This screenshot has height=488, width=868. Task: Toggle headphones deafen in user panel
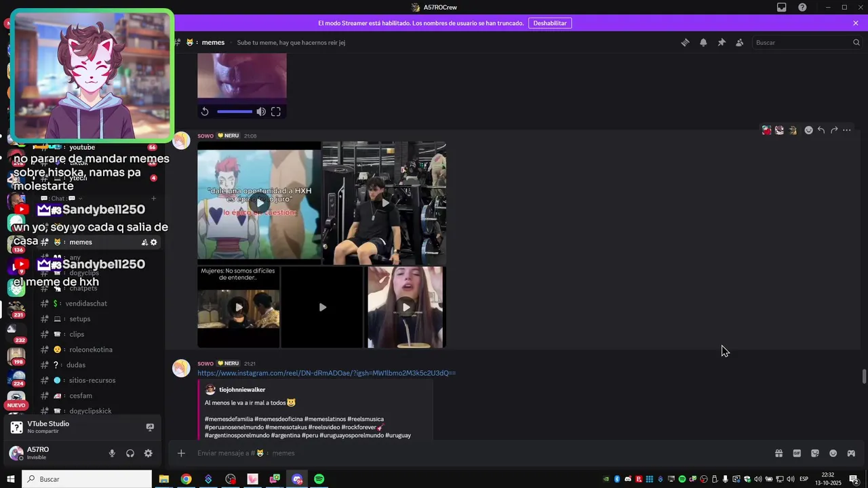[130, 453]
